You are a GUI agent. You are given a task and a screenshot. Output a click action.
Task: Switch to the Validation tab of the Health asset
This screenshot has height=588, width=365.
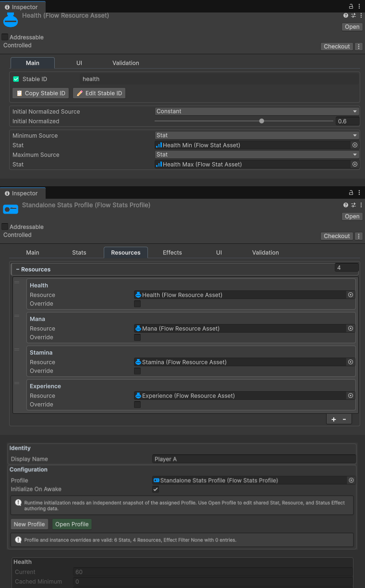click(x=126, y=63)
